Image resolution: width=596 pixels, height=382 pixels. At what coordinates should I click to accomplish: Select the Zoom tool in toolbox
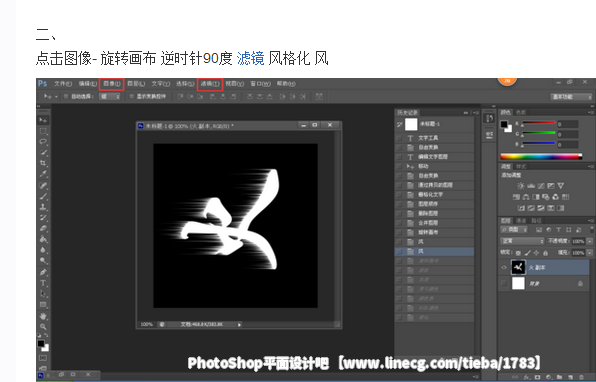[x=43, y=327]
